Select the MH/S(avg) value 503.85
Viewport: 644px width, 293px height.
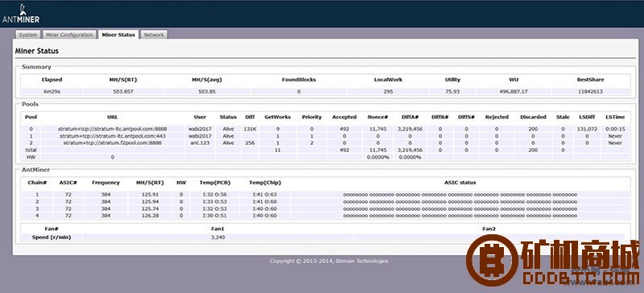pyautogui.click(x=207, y=92)
